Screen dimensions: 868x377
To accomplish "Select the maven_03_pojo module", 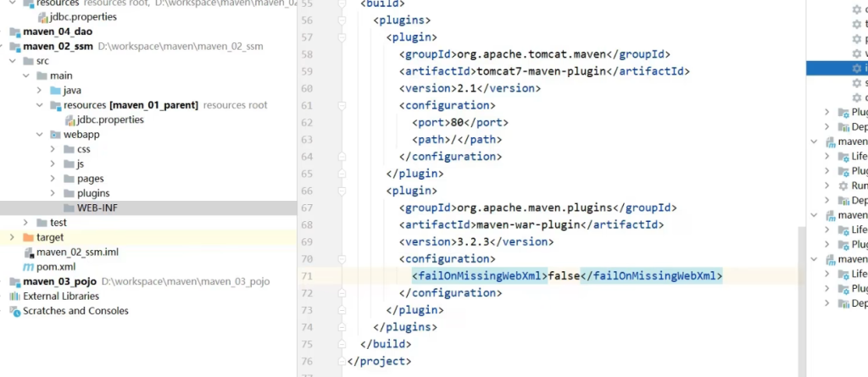I will pos(59,281).
